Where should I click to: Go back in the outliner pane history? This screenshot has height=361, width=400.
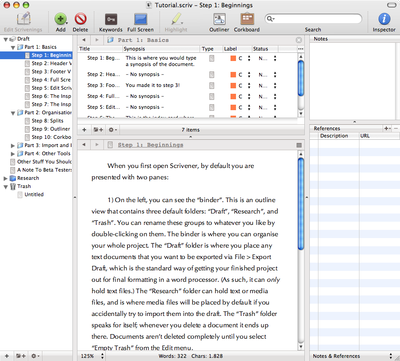pyautogui.click(x=84, y=40)
